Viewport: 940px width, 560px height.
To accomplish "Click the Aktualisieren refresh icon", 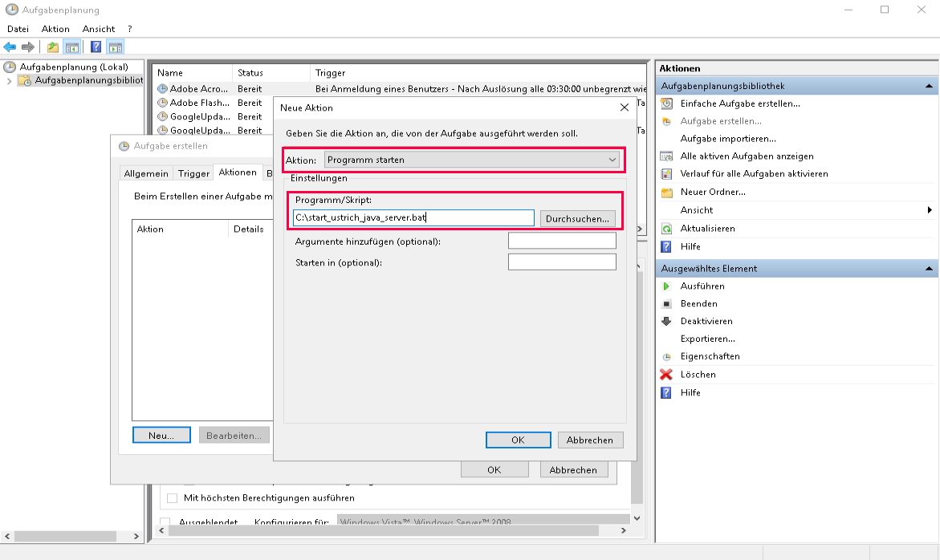I will 665,229.
